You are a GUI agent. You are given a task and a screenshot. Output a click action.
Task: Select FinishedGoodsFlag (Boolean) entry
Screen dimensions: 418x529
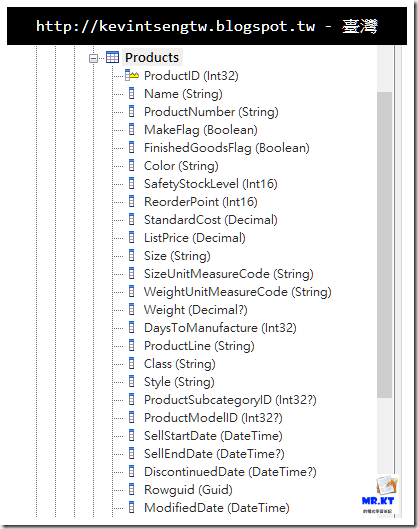227,148
